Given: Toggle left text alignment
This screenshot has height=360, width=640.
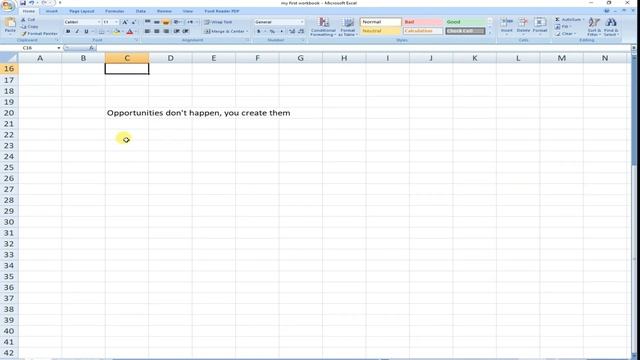Looking at the screenshot, I should click(x=148, y=31).
